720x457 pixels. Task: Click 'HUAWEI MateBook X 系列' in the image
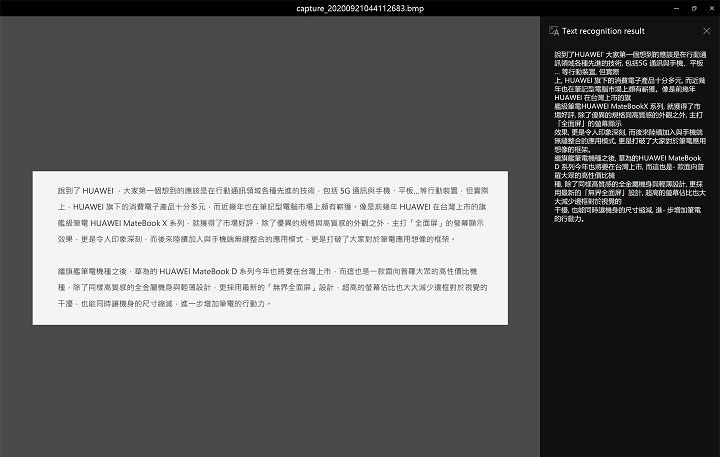pyautogui.click(x=137, y=223)
